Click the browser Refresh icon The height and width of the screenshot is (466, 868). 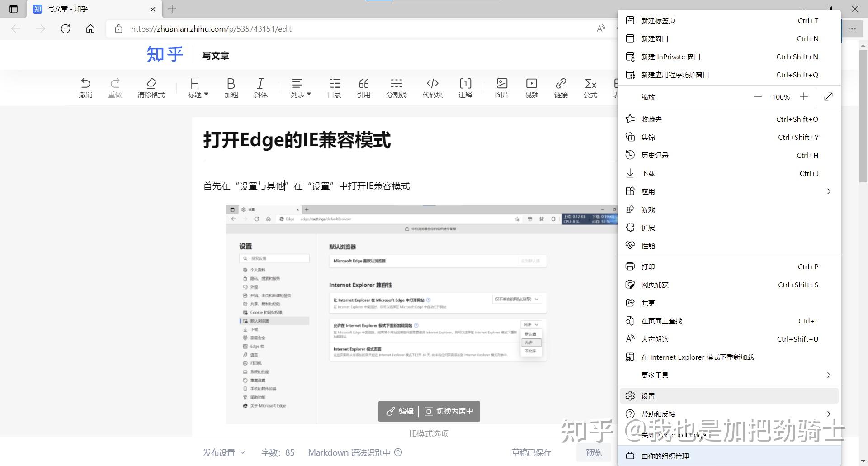[66, 29]
